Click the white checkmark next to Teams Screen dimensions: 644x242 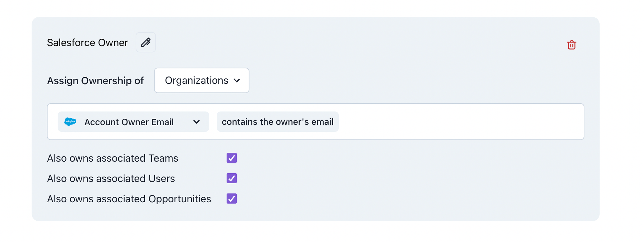tap(232, 158)
